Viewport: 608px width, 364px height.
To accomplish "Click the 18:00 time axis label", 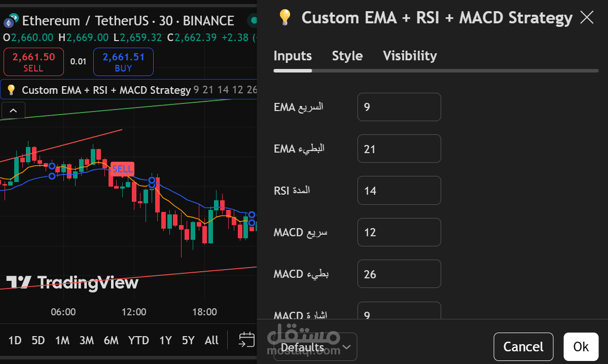I will point(204,312).
